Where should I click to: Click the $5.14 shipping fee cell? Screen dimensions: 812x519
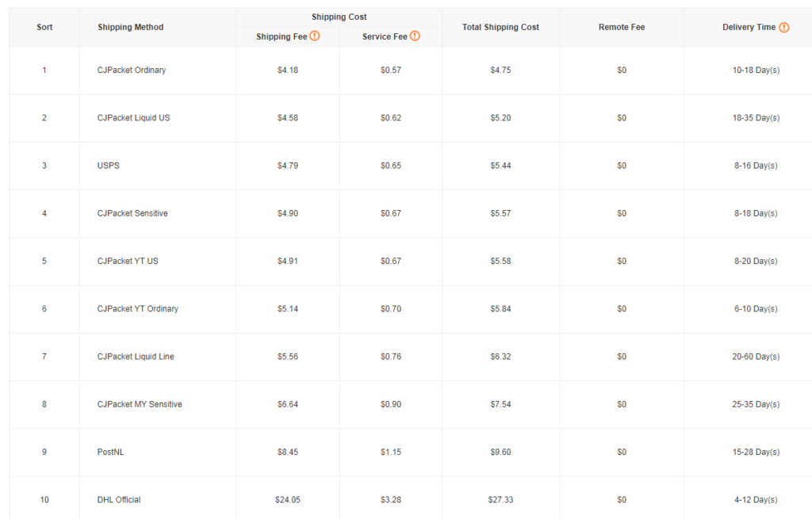[287, 309]
